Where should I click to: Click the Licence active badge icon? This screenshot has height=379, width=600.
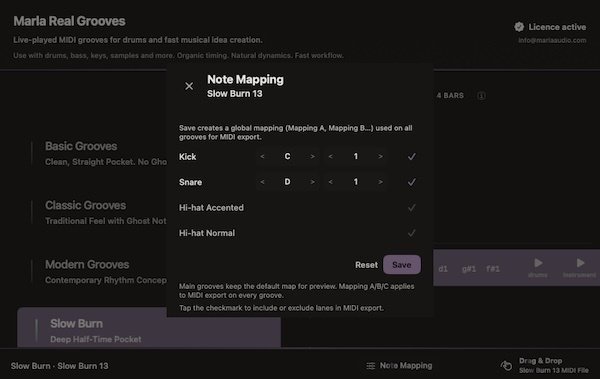[519, 27]
